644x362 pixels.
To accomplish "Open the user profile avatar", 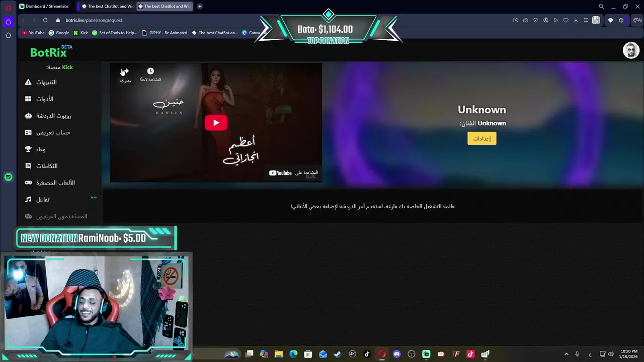I will click(631, 50).
